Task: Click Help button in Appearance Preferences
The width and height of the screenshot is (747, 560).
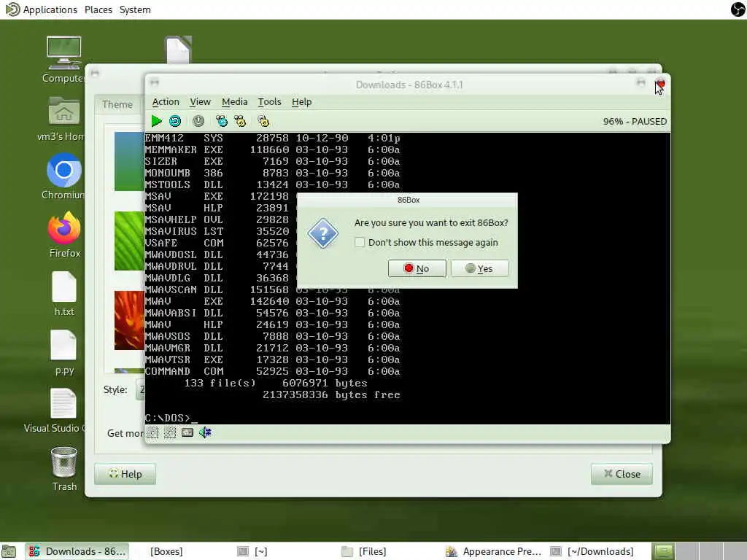Action: point(125,474)
